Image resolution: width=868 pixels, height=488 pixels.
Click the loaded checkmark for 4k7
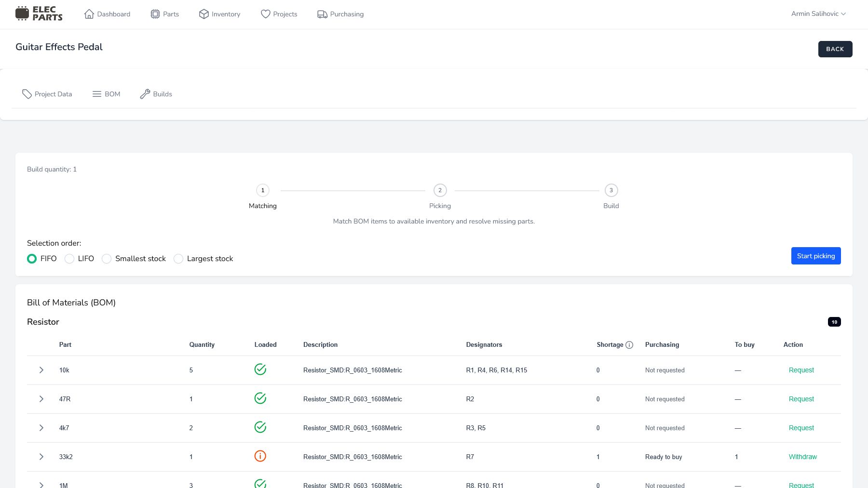click(x=260, y=427)
